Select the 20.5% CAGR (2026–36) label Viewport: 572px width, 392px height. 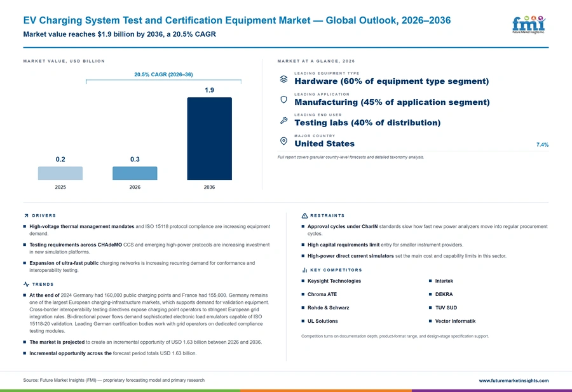[163, 74]
